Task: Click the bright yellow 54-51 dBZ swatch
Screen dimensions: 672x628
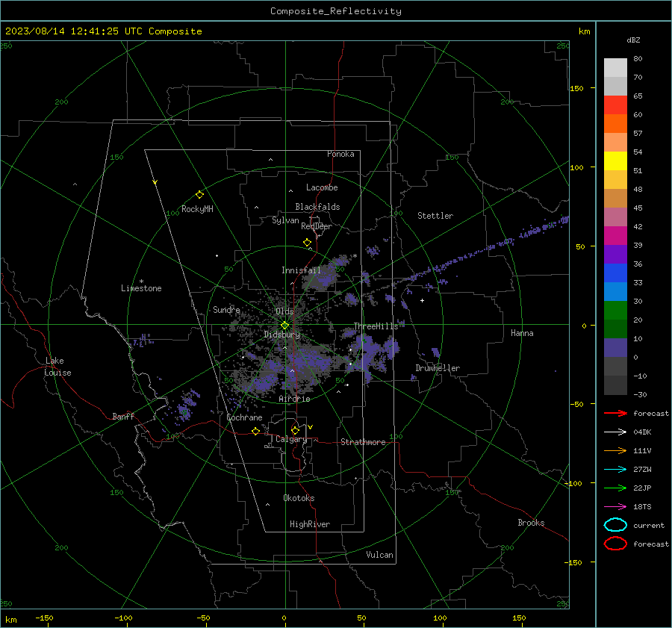Action: (615, 161)
